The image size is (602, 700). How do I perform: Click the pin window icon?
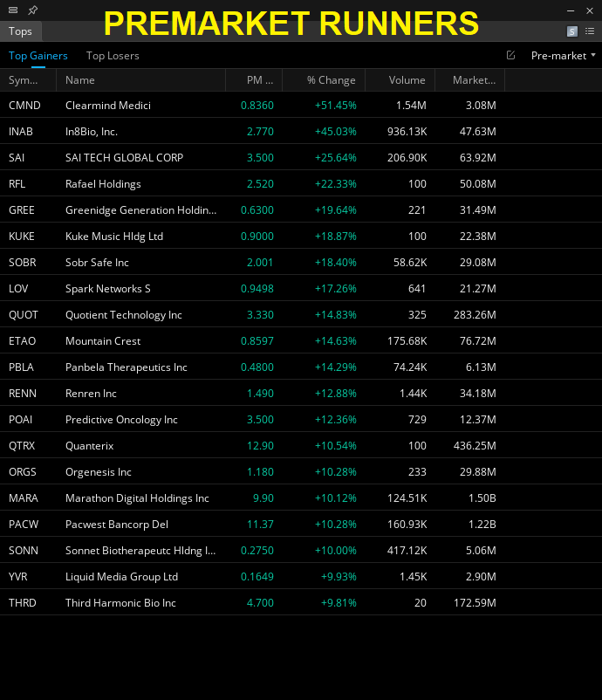(32, 10)
